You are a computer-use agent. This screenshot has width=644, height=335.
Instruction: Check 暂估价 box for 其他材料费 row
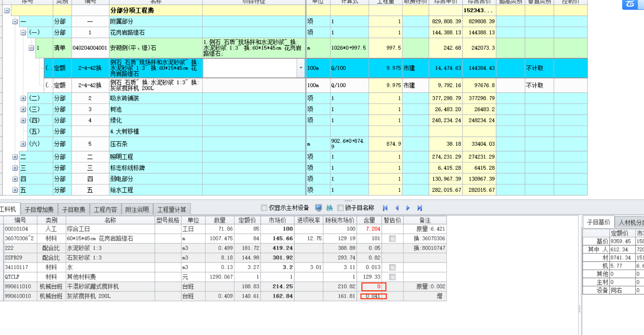pyautogui.click(x=392, y=277)
